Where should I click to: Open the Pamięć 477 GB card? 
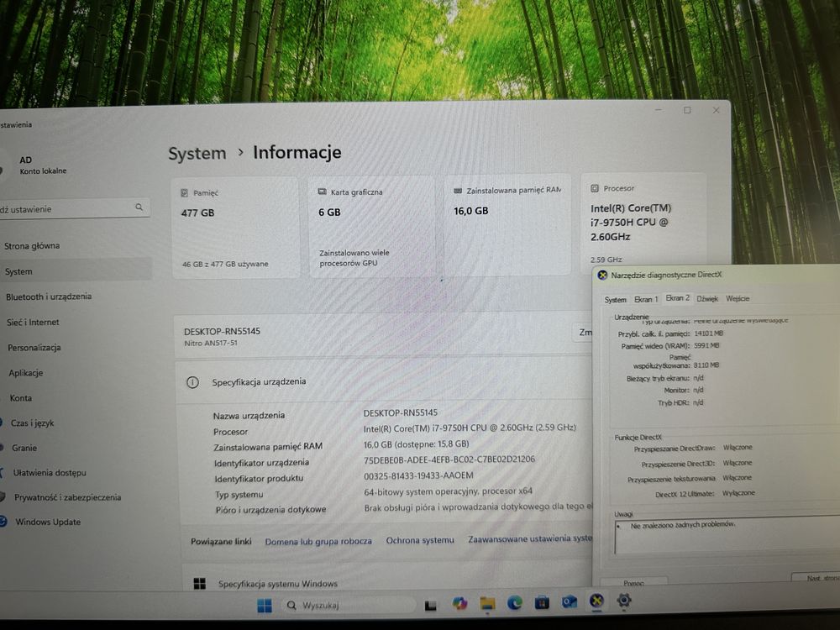(235, 228)
